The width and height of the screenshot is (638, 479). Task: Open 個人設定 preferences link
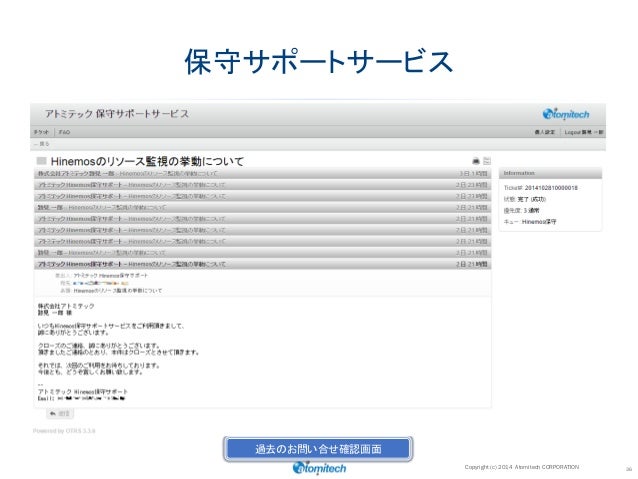pos(544,132)
